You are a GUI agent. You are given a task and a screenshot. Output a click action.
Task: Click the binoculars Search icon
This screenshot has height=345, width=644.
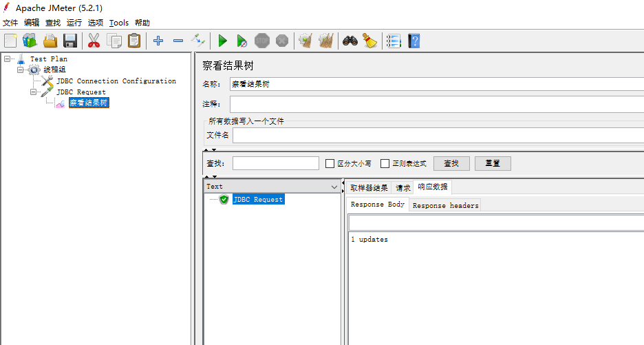click(x=350, y=41)
